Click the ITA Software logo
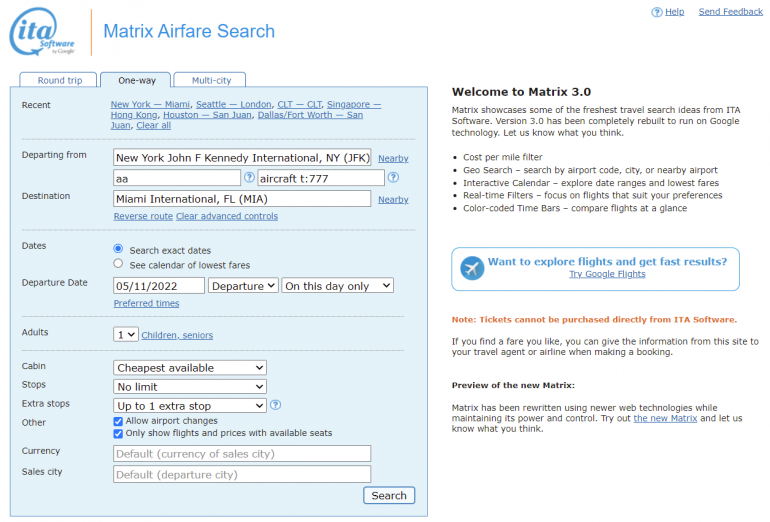The width and height of the screenshot is (770, 522). click(x=41, y=33)
